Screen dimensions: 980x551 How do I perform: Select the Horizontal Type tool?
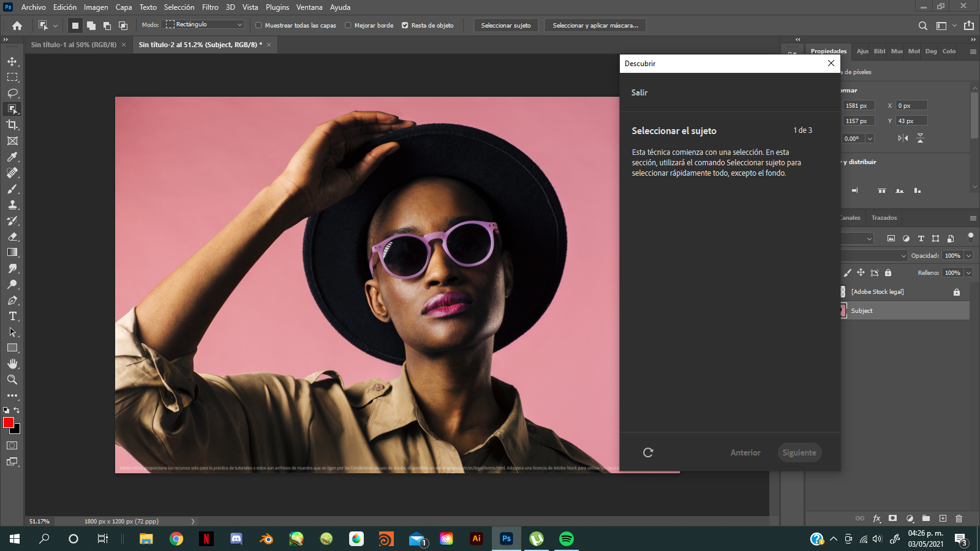tap(12, 316)
